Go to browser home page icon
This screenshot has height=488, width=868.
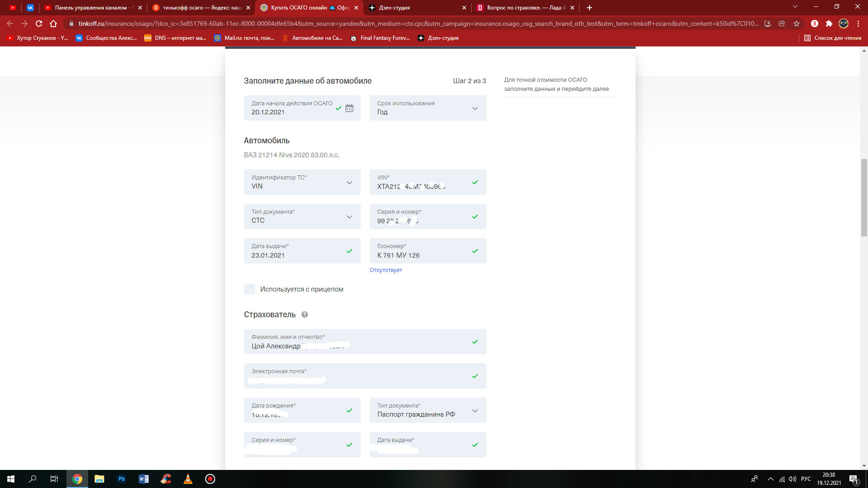[53, 23]
